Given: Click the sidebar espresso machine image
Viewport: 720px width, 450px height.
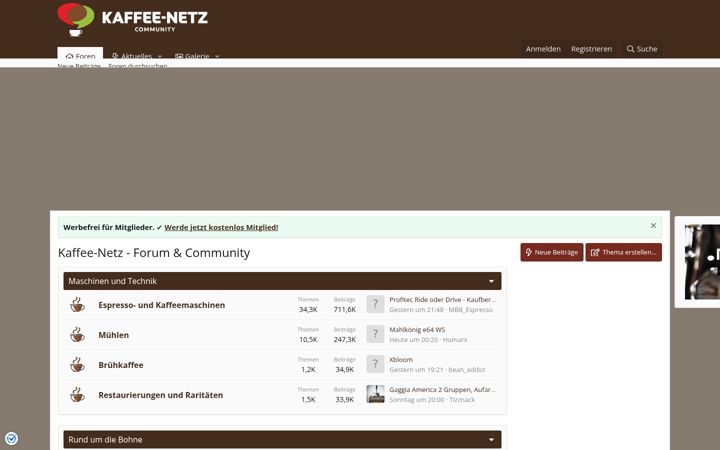Looking at the screenshot, I should [x=702, y=262].
